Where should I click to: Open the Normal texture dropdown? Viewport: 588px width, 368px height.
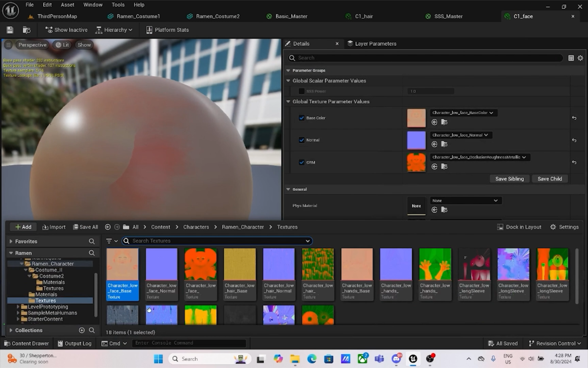coord(461,135)
